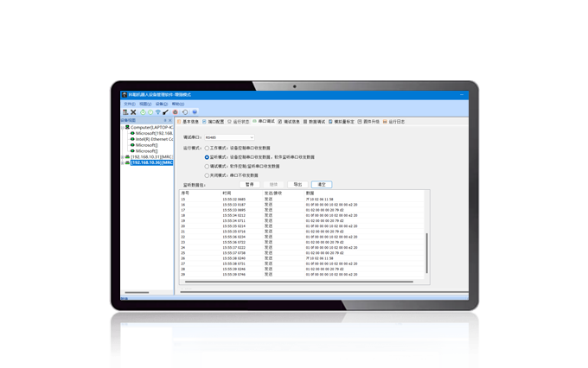The image size is (588, 368).
Task: Click the brush tool icon in toolbar
Action: (x=166, y=112)
